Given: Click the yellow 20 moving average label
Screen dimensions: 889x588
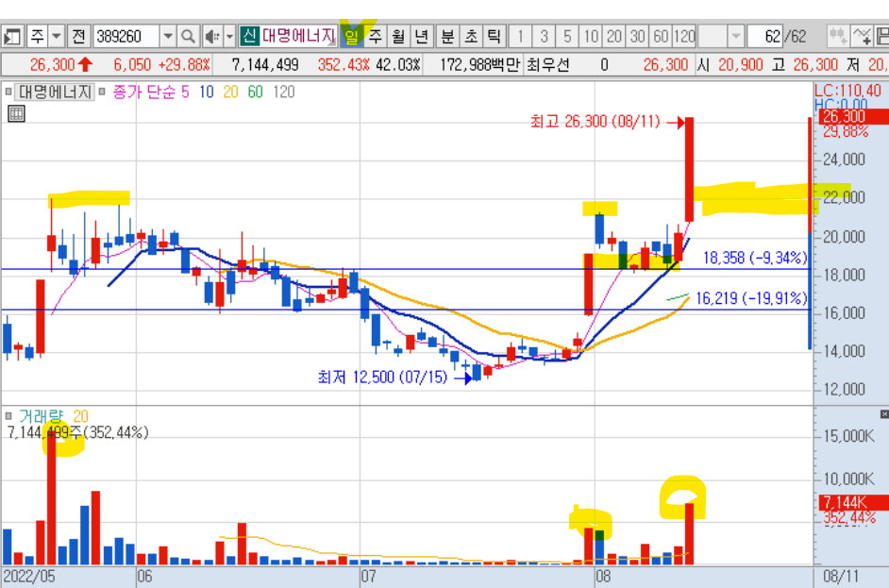Looking at the screenshot, I should tap(231, 92).
